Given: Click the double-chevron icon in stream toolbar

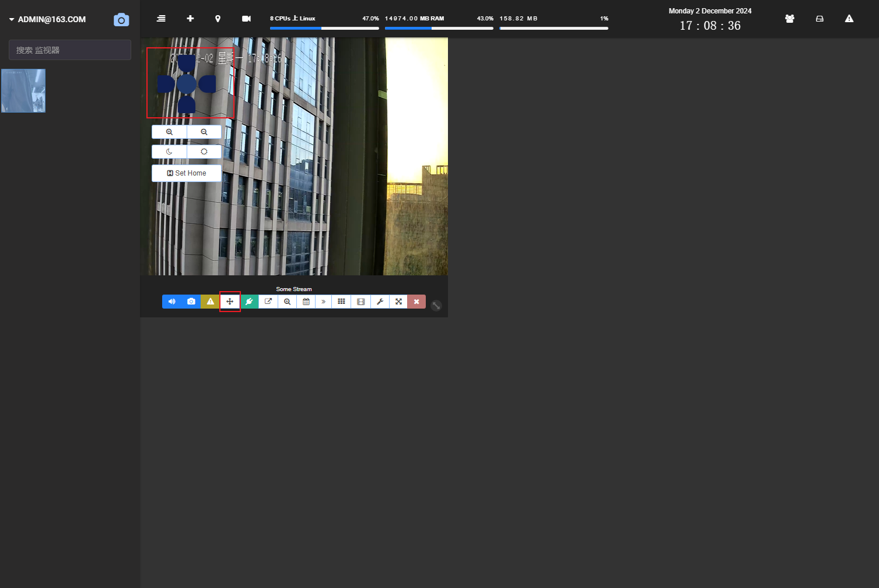Looking at the screenshot, I should click(x=323, y=302).
